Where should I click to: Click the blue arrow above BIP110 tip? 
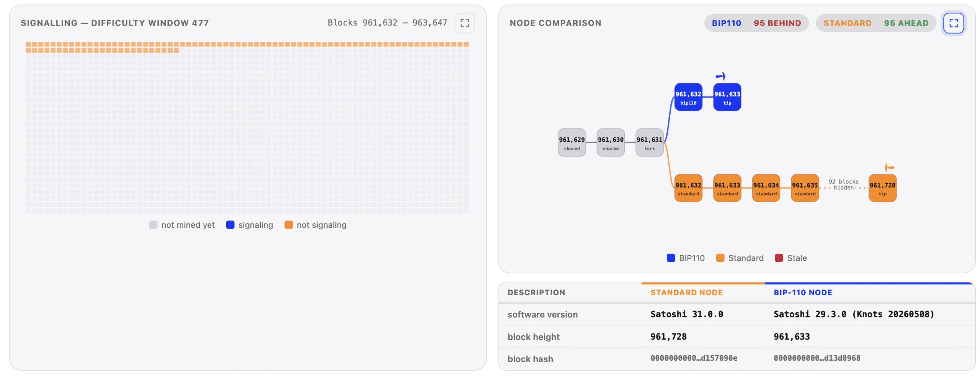(x=720, y=76)
